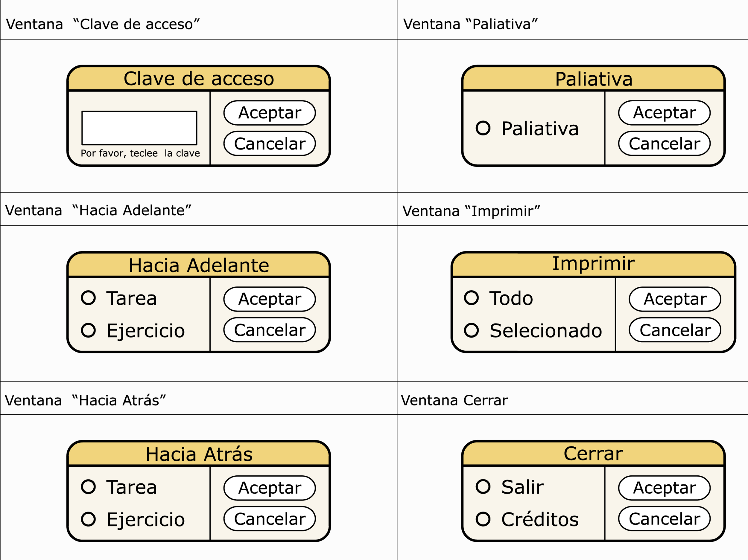Click Cancelar in Hacia Adelante window
748x560 pixels.
270,330
